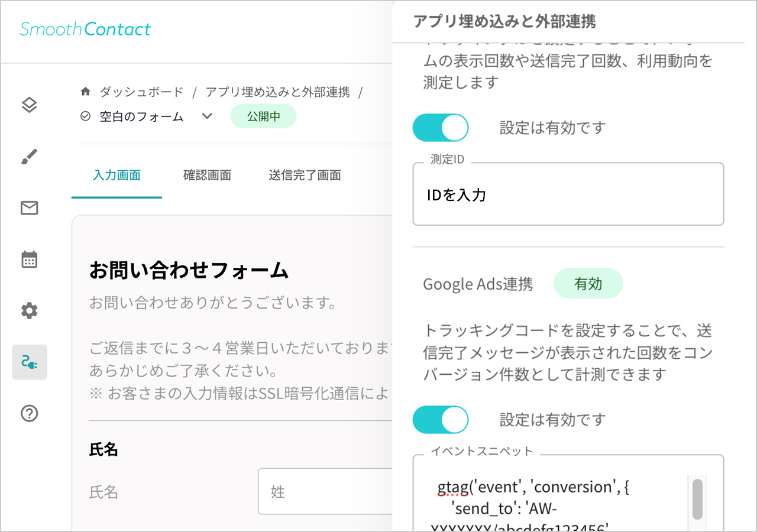Turn off the Google Ads event snippet toggle
The width and height of the screenshot is (757, 532).
pos(441,419)
